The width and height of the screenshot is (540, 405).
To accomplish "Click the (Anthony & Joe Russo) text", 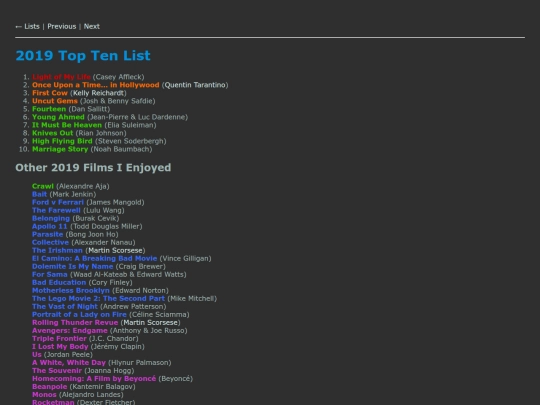I will (149, 331).
